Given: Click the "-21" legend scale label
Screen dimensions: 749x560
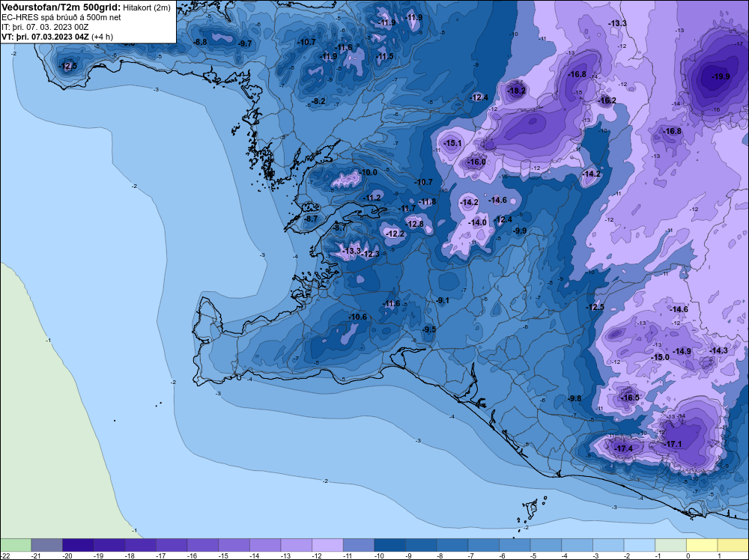Looking at the screenshot, I should [35, 556].
